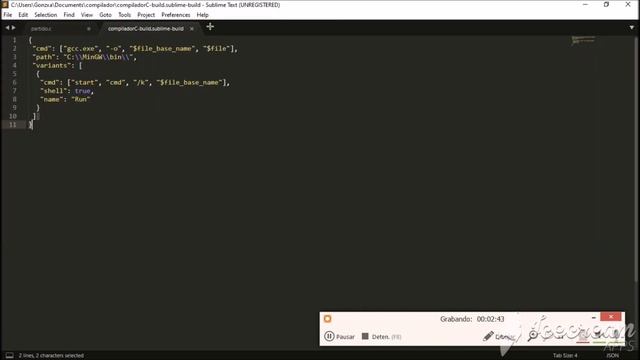The image size is (640, 360).
Task: Minimize the Sublime Text window
Action: coord(585,4)
